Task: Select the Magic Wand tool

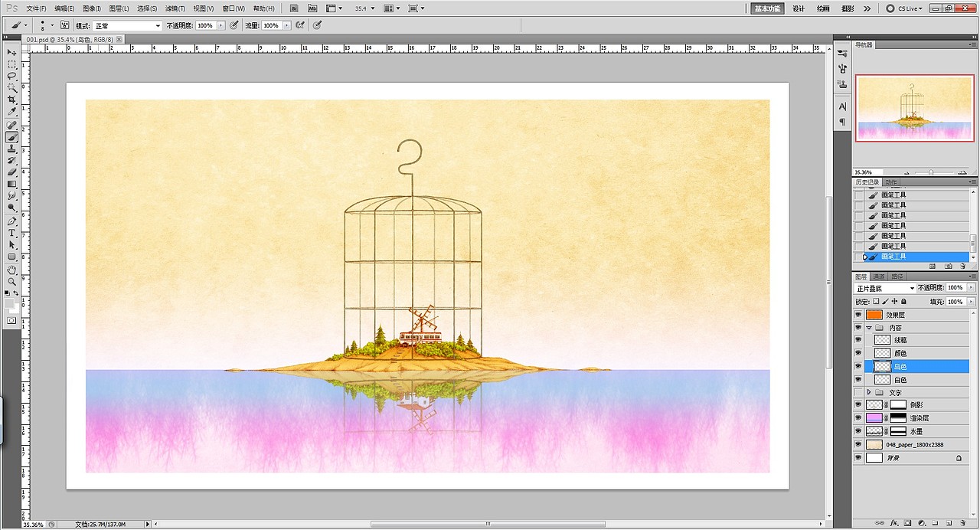Action: pos(12,88)
